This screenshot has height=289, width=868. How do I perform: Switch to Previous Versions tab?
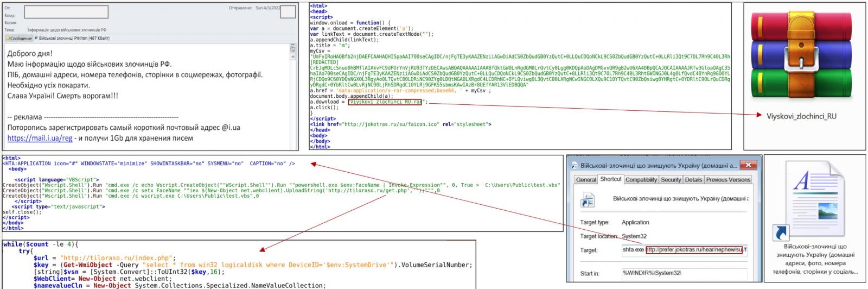point(728,179)
